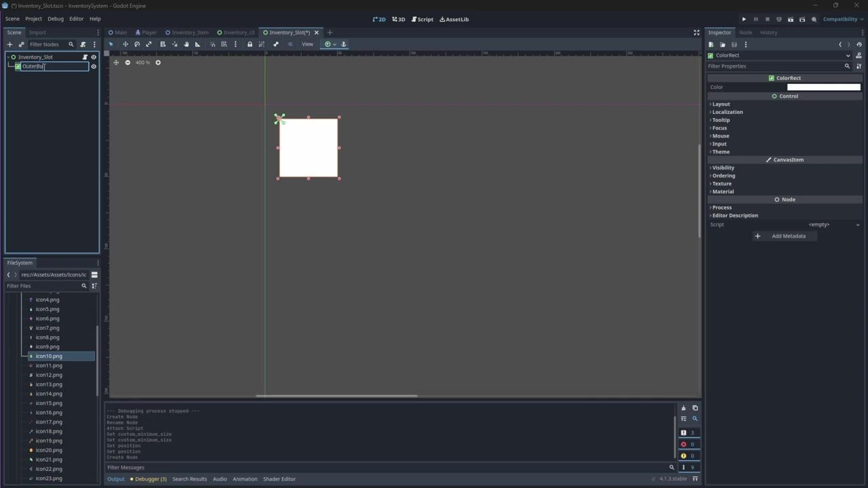Open the AssetLib workspace
Image resolution: width=868 pixels, height=488 pixels.
pyautogui.click(x=454, y=19)
